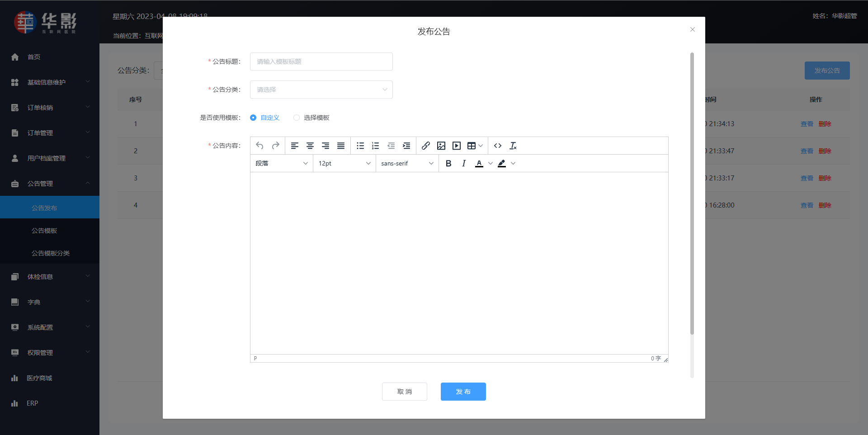Insert a bulleted list
The image size is (868, 435).
(x=360, y=146)
